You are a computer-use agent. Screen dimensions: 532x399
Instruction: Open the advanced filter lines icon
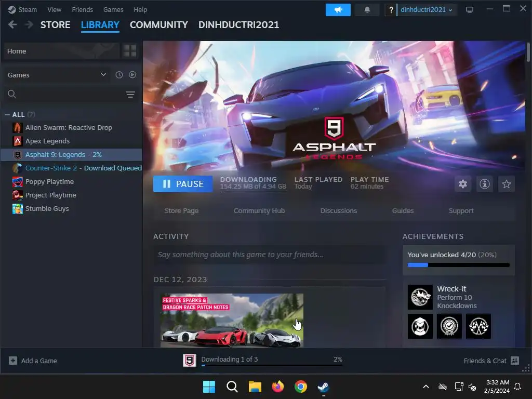(130, 95)
